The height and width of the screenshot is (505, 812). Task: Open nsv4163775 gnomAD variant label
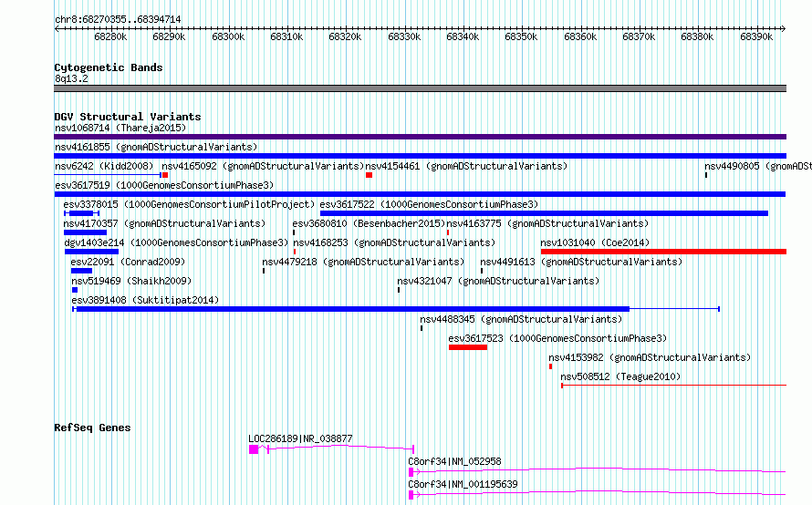click(x=547, y=223)
